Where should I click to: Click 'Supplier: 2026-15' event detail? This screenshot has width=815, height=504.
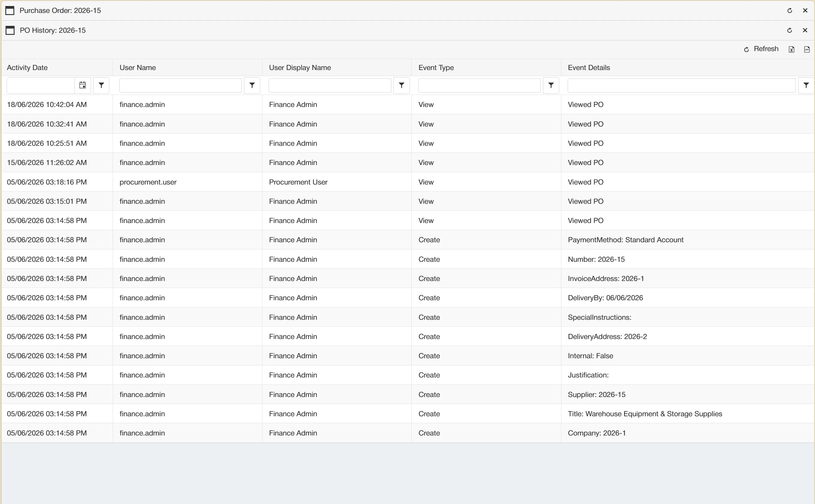pyautogui.click(x=596, y=395)
